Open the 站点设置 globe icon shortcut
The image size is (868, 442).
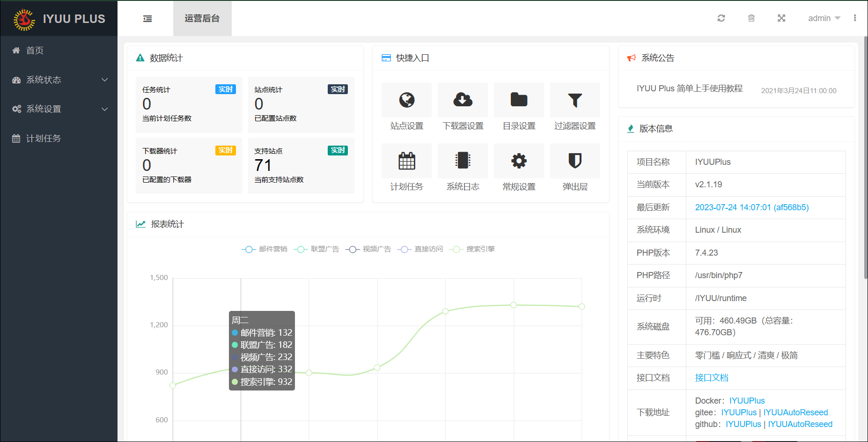pyautogui.click(x=406, y=100)
